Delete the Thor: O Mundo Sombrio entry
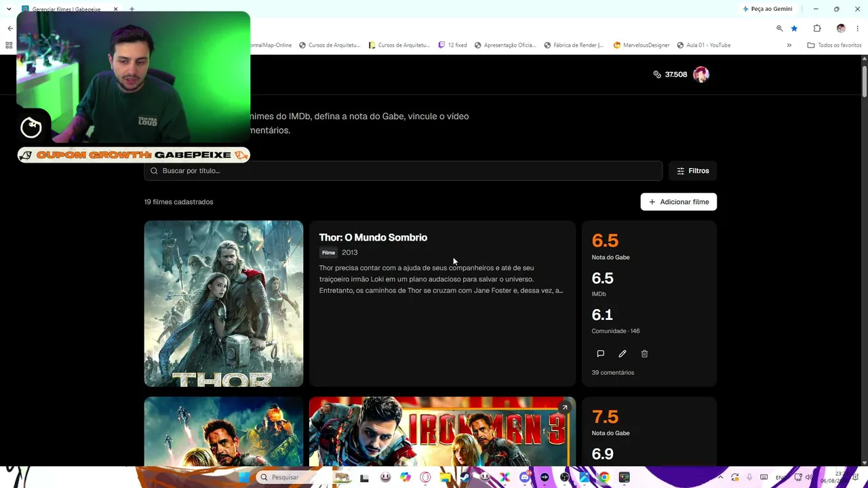Screen dimensions: 868x488 pos(644,354)
